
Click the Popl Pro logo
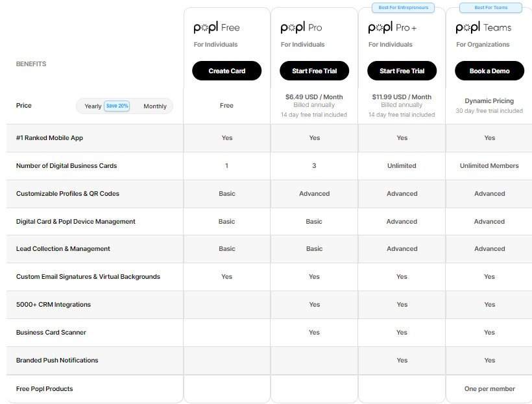click(x=301, y=27)
